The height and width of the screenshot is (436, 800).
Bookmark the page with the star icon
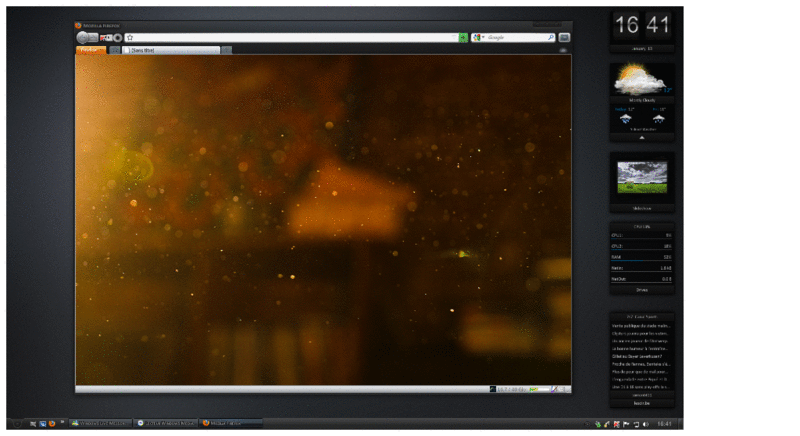130,38
